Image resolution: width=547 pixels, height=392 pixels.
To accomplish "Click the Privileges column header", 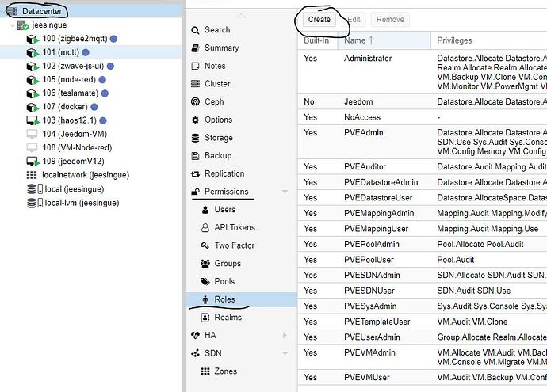I will [489, 40].
